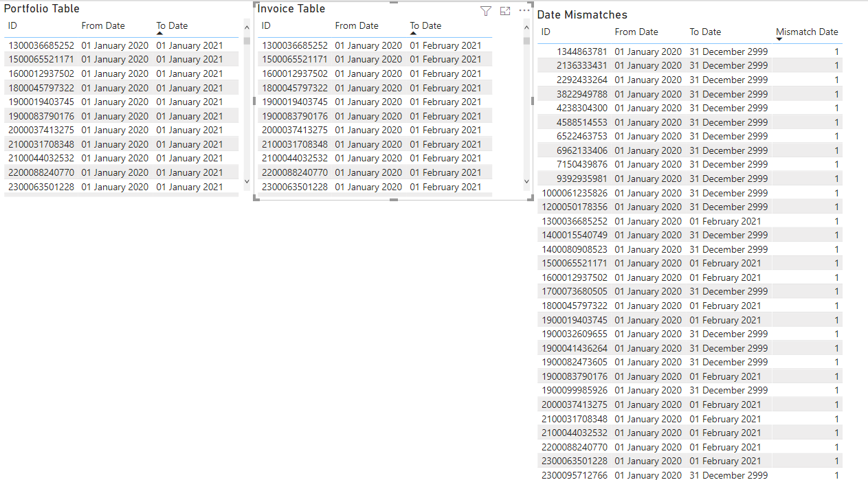Sort Date Mismatches by ID column header

tap(546, 32)
